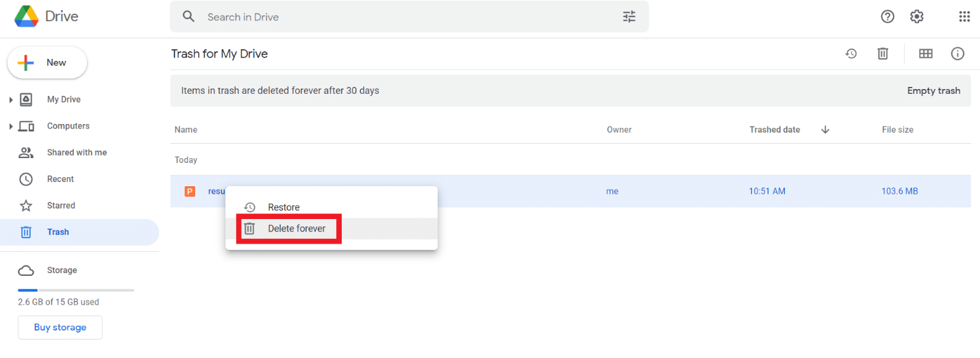Choose Delete forever from the context menu
980x358 pixels.
(x=331, y=229)
